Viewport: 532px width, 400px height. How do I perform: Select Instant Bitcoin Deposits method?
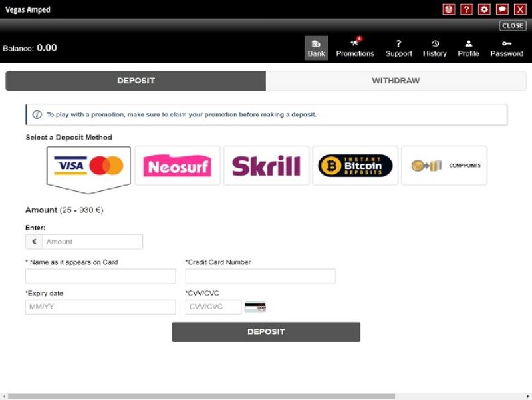(355, 166)
